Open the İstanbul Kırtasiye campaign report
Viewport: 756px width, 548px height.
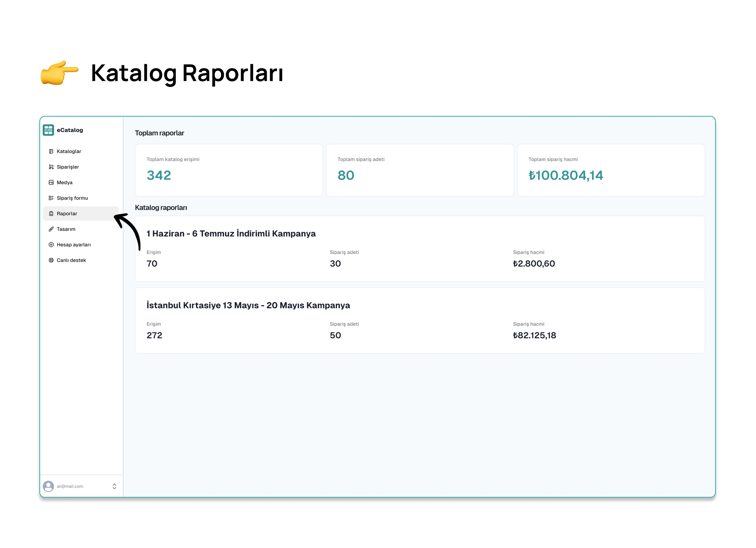coord(248,305)
